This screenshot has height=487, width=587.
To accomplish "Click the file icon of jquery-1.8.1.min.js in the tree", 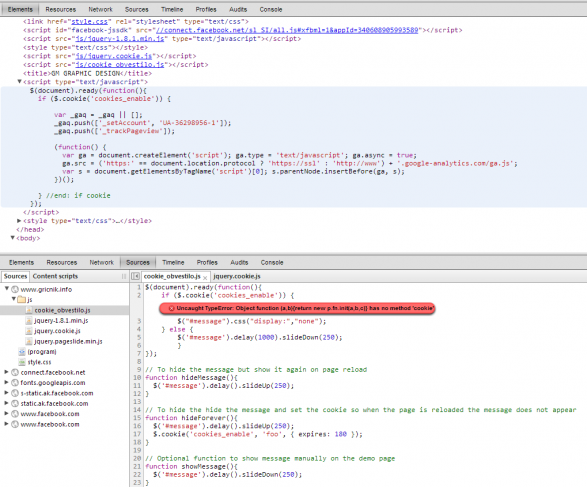I will coord(29,320).
